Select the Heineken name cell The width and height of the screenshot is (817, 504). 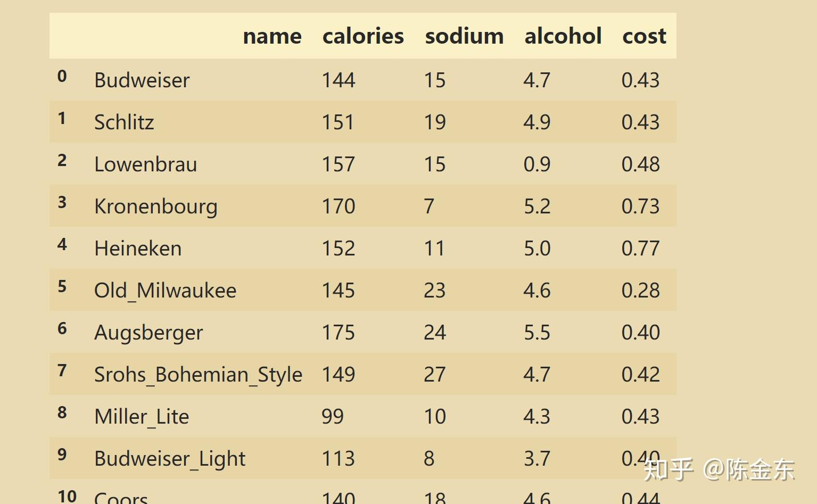pyautogui.click(x=138, y=249)
